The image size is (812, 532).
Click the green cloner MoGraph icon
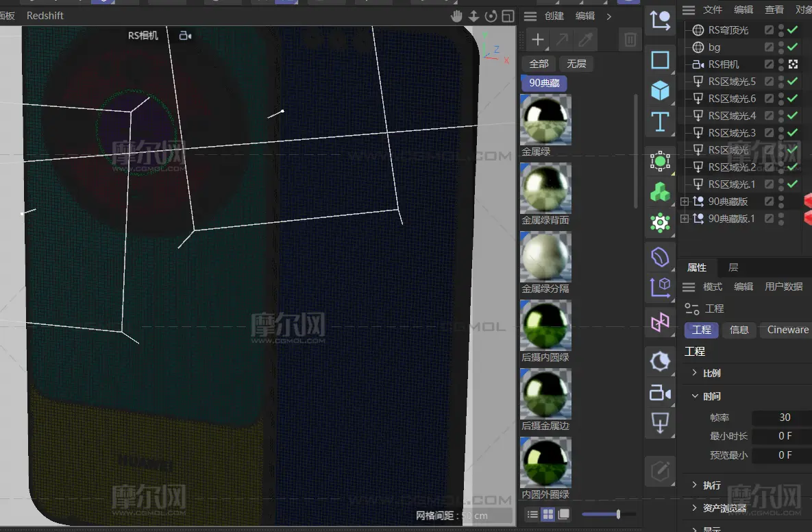click(660, 192)
